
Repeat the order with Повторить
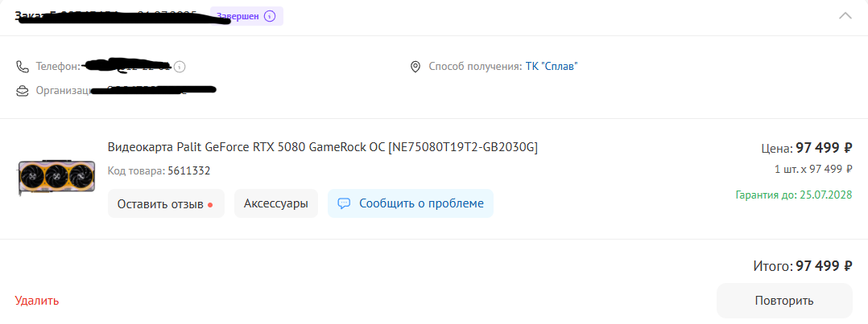pyautogui.click(x=783, y=301)
